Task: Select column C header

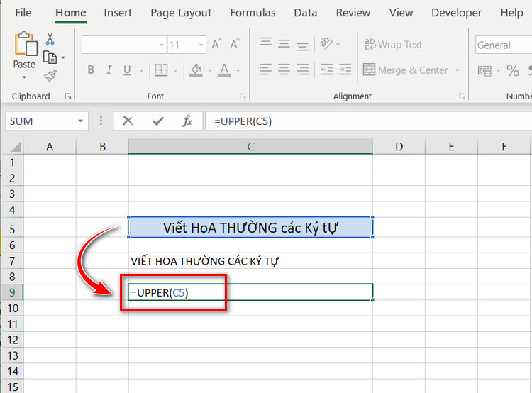Action: pyautogui.click(x=250, y=147)
